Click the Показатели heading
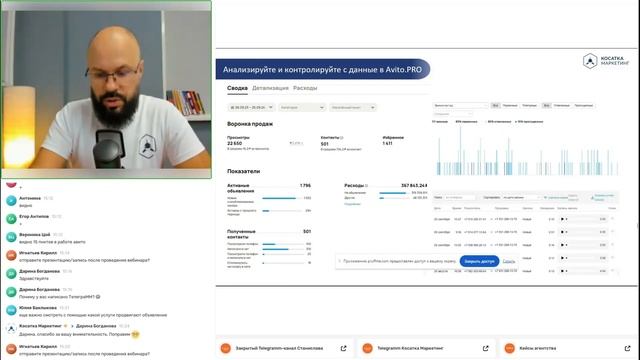 pos(243,171)
